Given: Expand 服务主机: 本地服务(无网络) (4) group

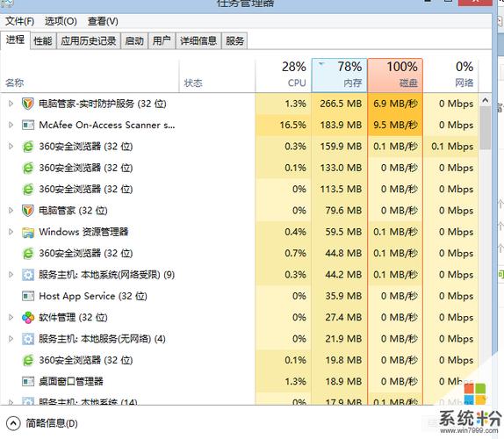Looking at the screenshot, I should (x=11, y=339).
